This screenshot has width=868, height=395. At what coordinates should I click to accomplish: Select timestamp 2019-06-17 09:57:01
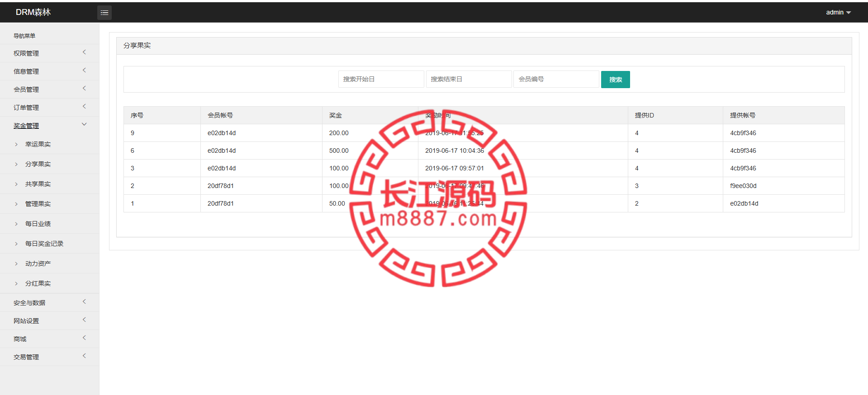(x=455, y=168)
